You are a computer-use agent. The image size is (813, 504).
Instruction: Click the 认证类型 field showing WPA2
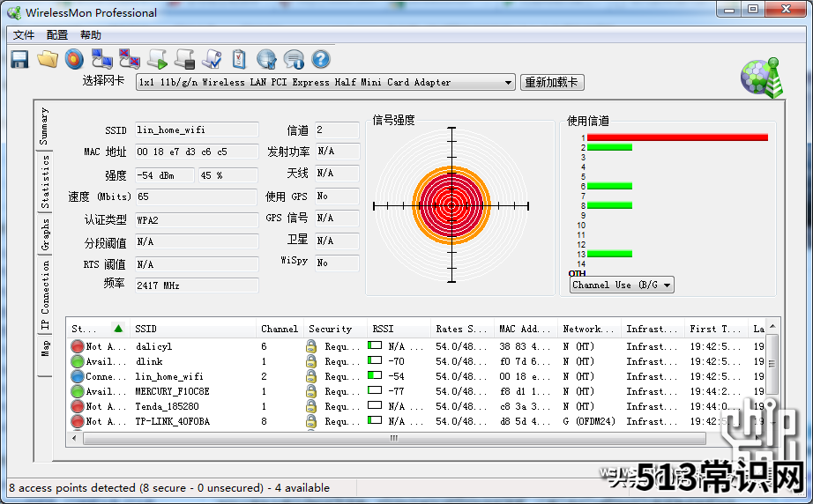pyautogui.click(x=197, y=220)
